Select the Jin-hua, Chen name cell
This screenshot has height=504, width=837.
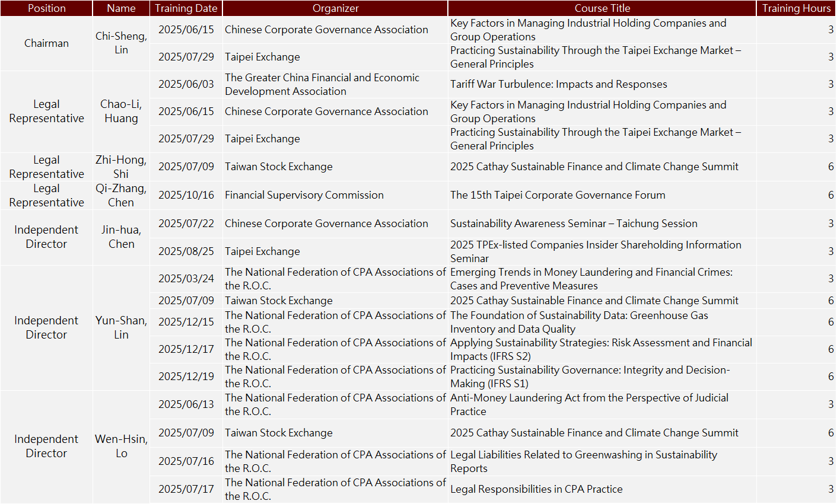pos(121,237)
